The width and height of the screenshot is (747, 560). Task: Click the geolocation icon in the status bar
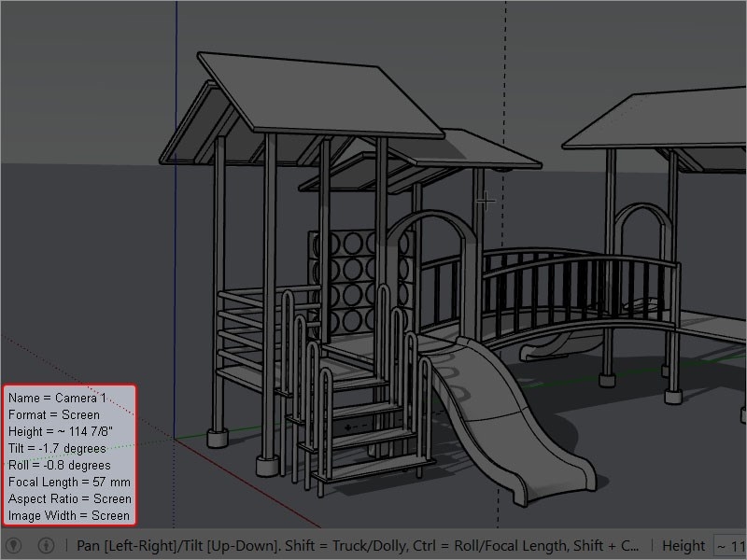tap(13, 545)
